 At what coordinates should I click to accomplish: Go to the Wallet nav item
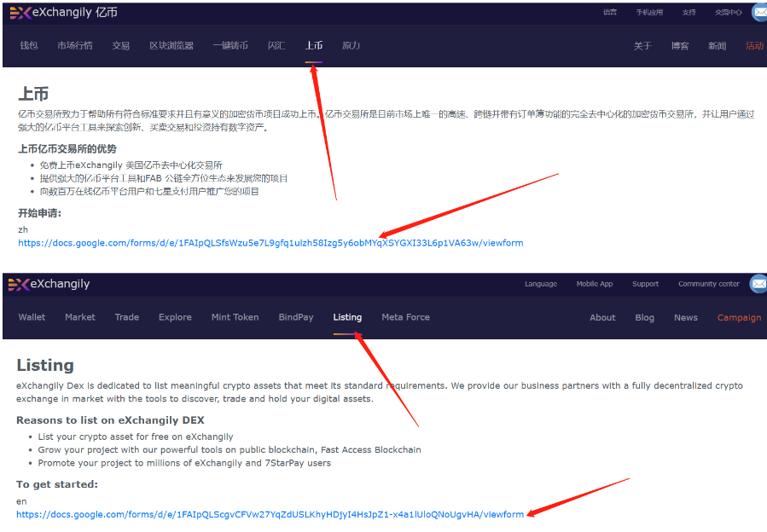(x=32, y=317)
